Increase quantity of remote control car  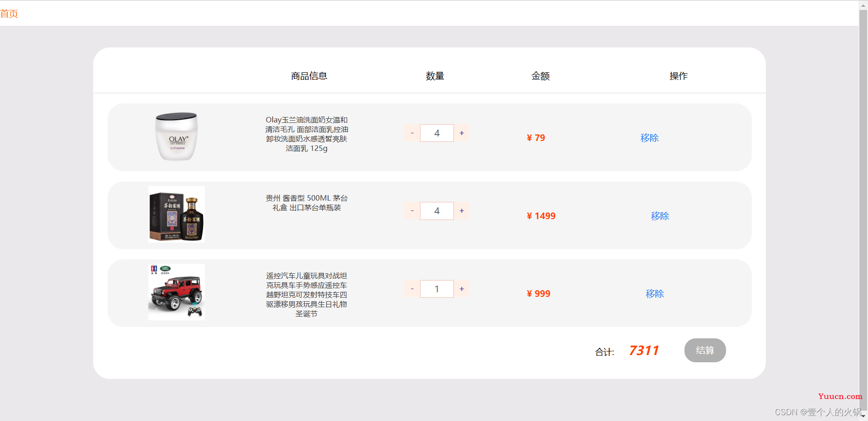(x=462, y=289)
